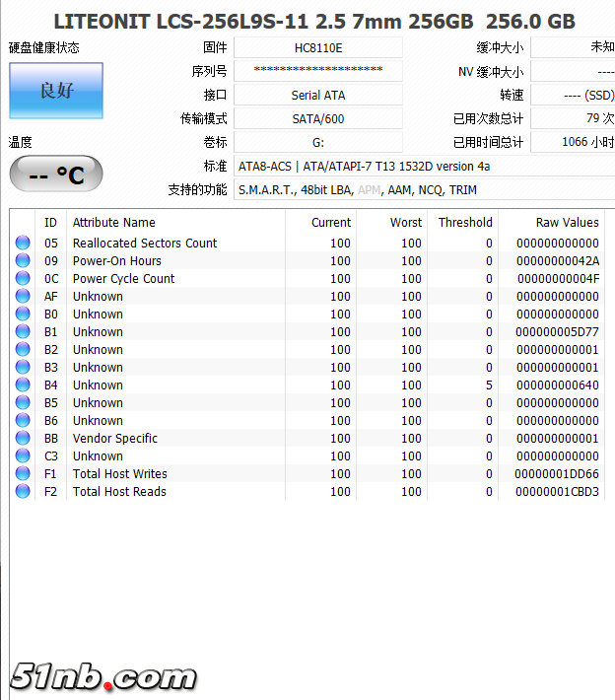Click raw value 00000000004F

coord(558,279)
